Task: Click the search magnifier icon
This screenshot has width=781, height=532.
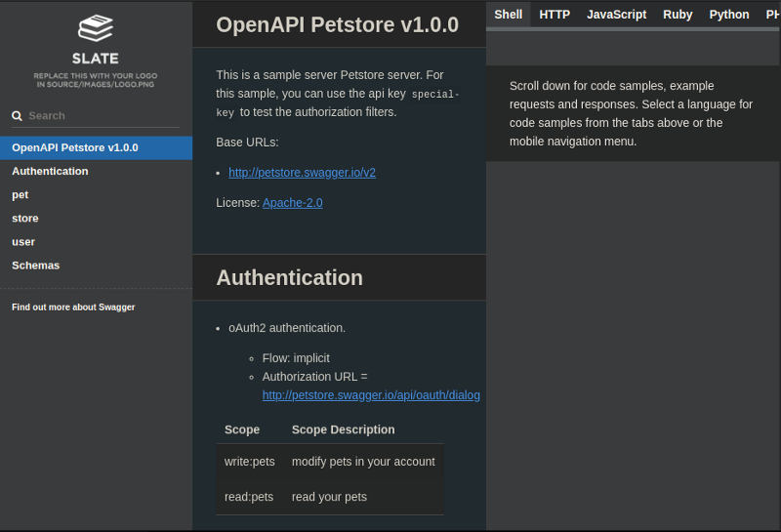Action: click(x=17, y=116)
